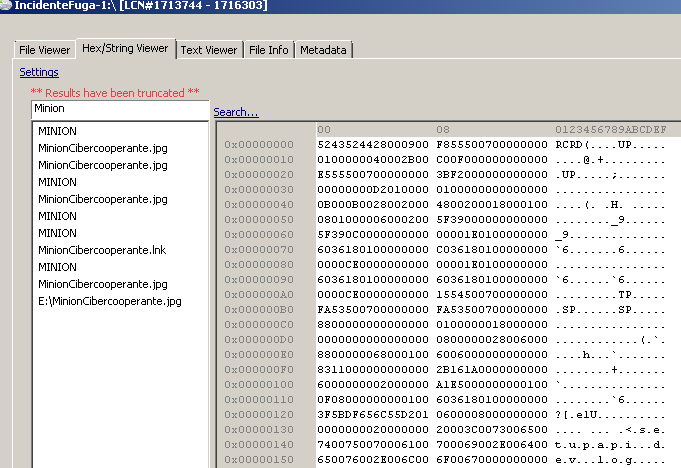Screen dimensions: 681x468
Task: Show the Metadata tab
Action: click(x=323, y=50)
